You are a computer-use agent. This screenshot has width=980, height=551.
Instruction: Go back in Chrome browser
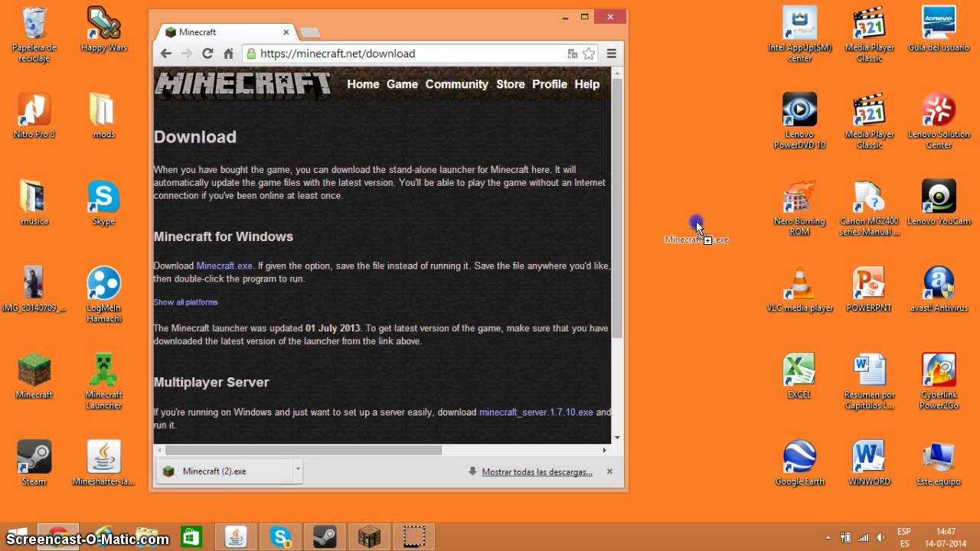point(166,54)
